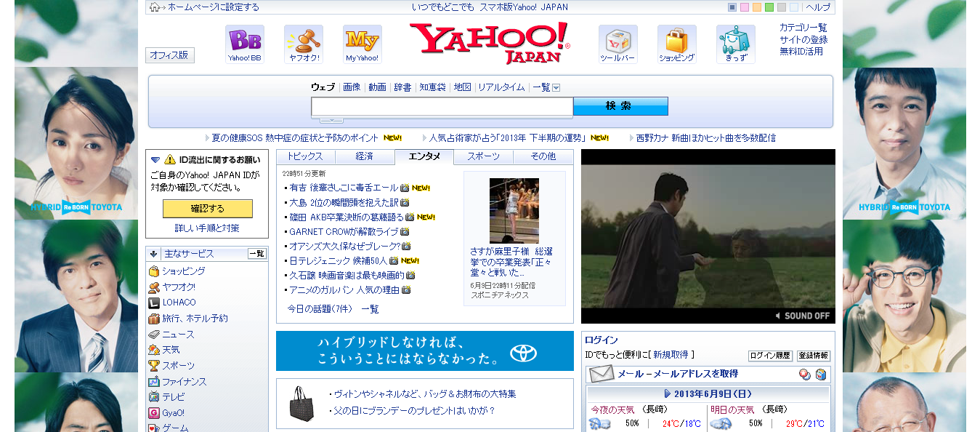Click the 登録情報 button
Screen dimensions: 980x432
(814, 356)
